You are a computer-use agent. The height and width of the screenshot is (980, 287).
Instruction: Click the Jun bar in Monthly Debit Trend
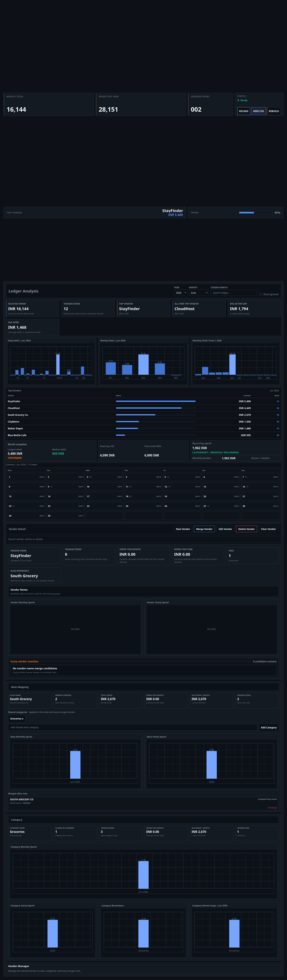[x=233, y=365]
